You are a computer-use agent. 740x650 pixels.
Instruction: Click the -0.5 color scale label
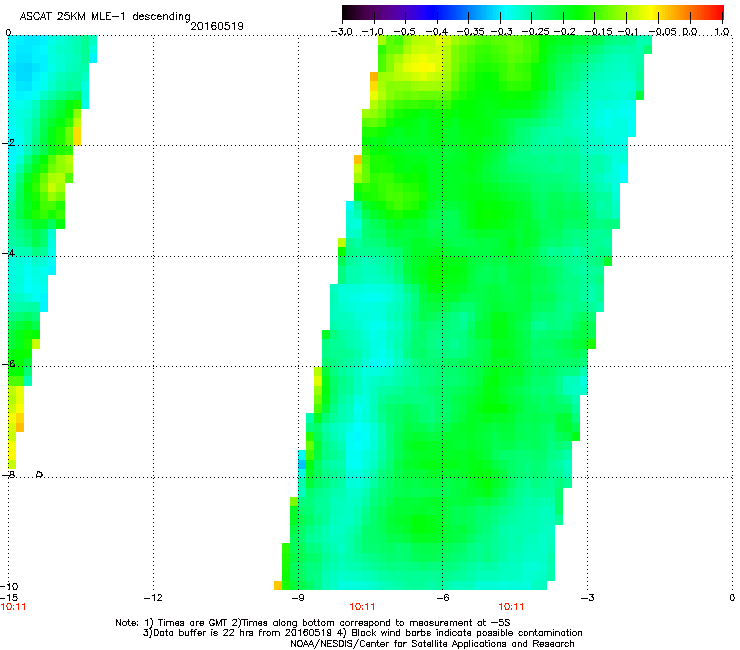(404, 32)
